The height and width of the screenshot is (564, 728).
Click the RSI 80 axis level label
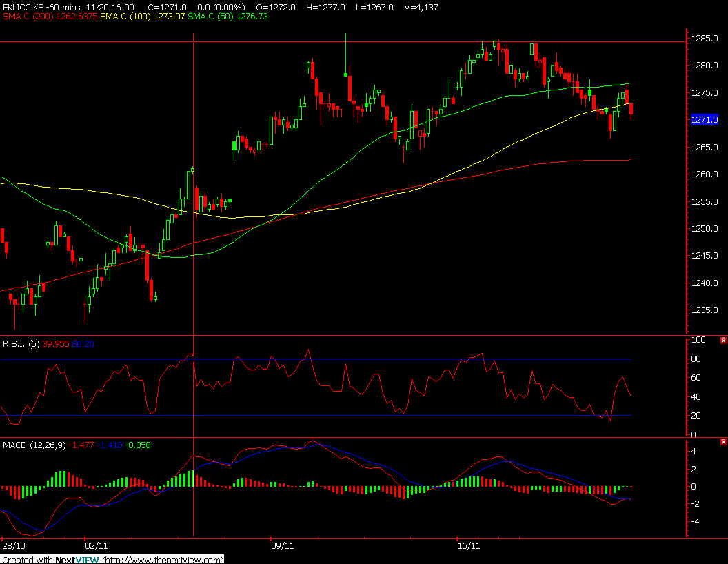click(x=696, y=359)
